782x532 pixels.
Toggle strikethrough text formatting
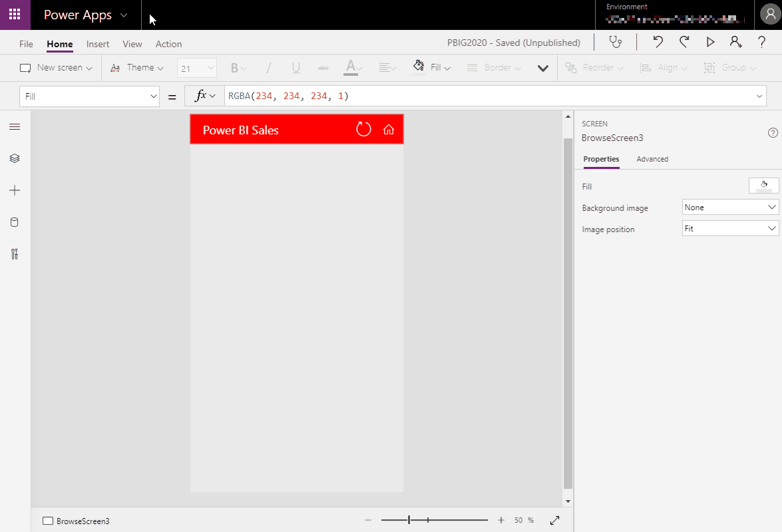point(323,68)
